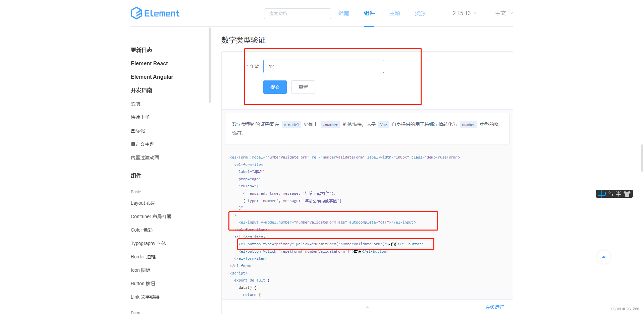This screenshot has width=644, height=314.
Task: Click the 'export default {' code line
Action: point(252,280)
